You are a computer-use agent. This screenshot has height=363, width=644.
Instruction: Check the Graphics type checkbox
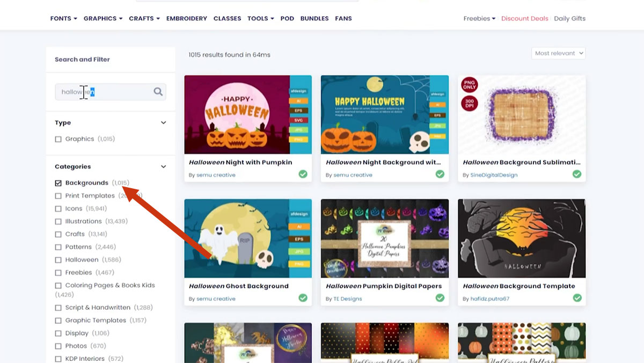point(58,139)
